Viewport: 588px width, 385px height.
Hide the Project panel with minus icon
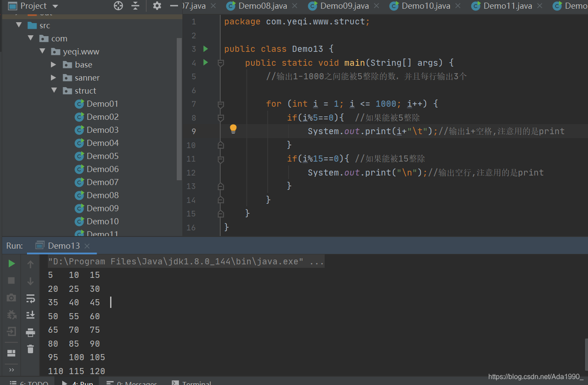174,6
